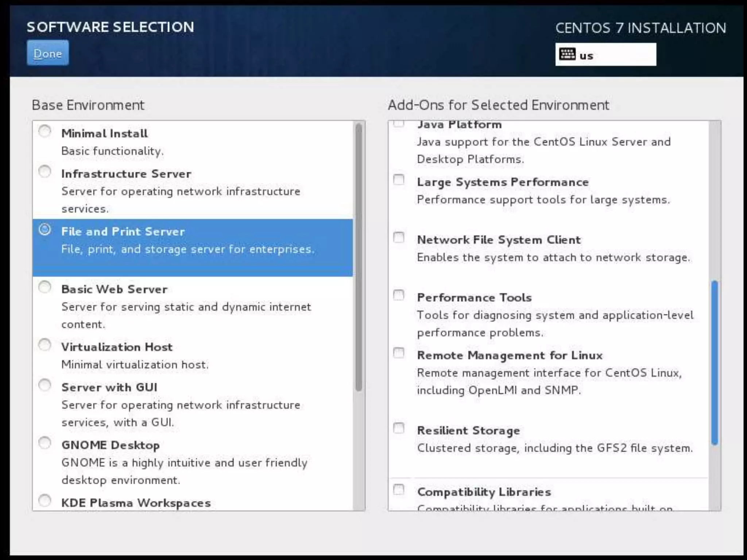Image resolution: width=747 pixels, height=560 pixels.
Task: Enable Remote Management for Linux checkbox
Action: 399,353
